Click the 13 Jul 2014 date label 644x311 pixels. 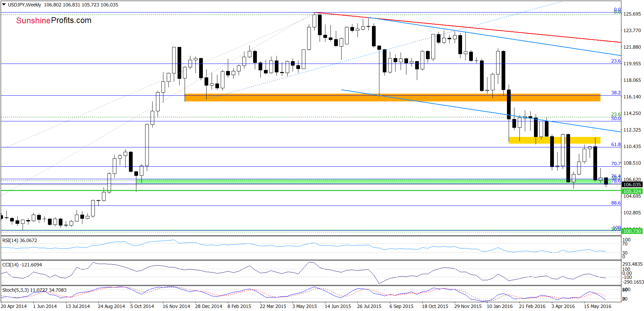(78, 306)
